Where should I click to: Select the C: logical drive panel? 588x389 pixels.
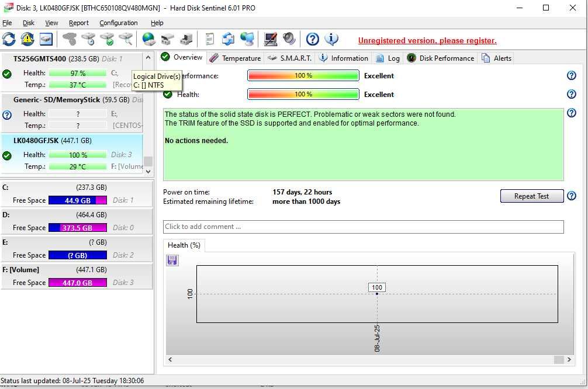click(77, 194)
